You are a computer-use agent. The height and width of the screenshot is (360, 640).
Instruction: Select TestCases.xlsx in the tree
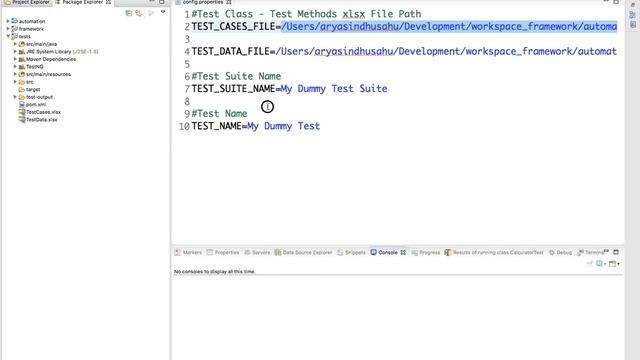(x=43, y=112)
